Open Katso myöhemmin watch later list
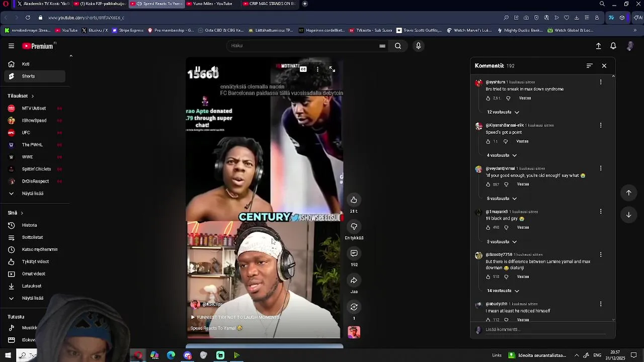The height and width of the screenshot is (362, 644). pos(35,249)
